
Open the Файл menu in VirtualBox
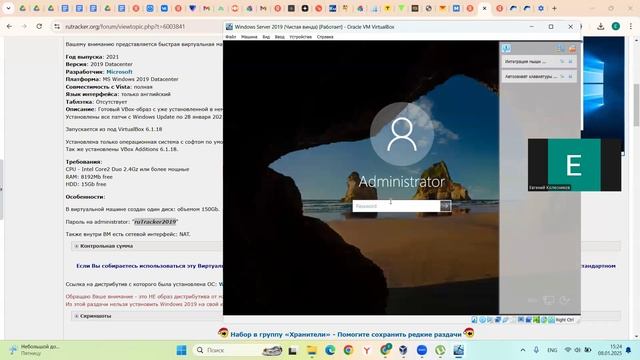click(x=231, y=37)
